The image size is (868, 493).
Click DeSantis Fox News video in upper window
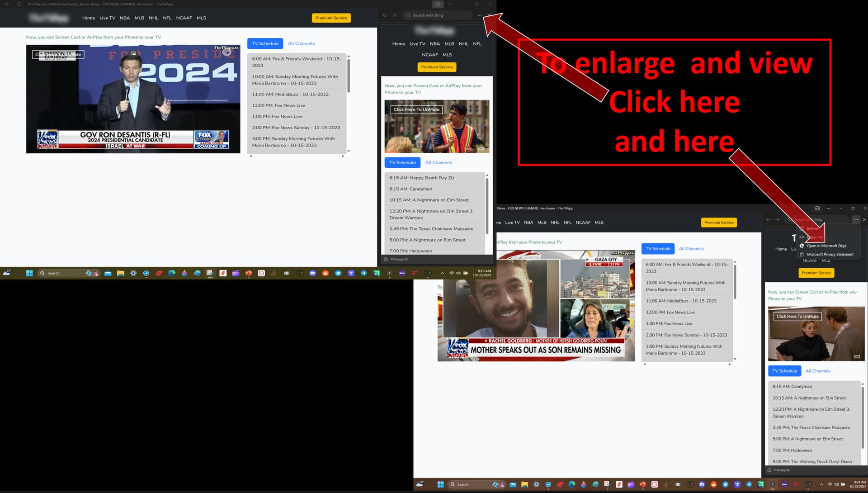pos(133,99)
